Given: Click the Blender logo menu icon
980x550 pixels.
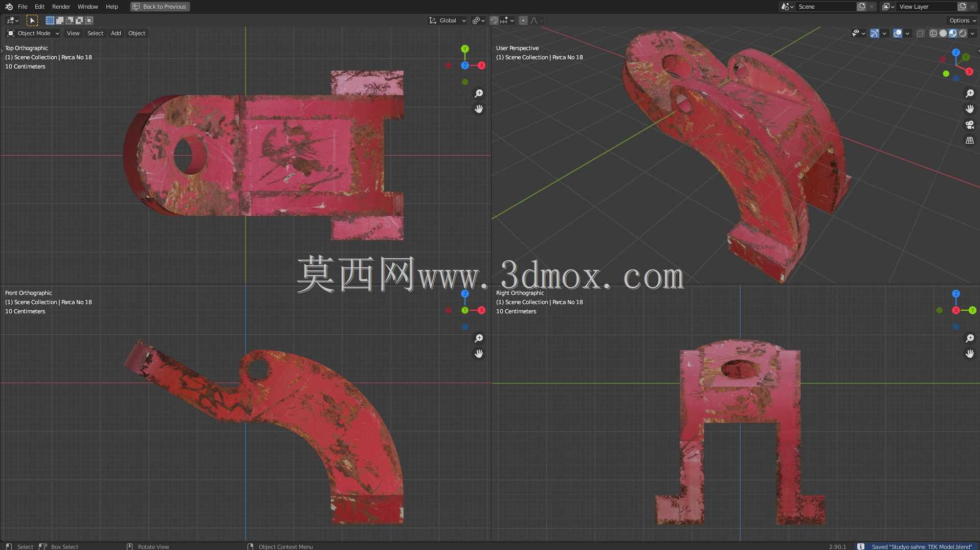Looking at the screenshot, I should point(9,7).
